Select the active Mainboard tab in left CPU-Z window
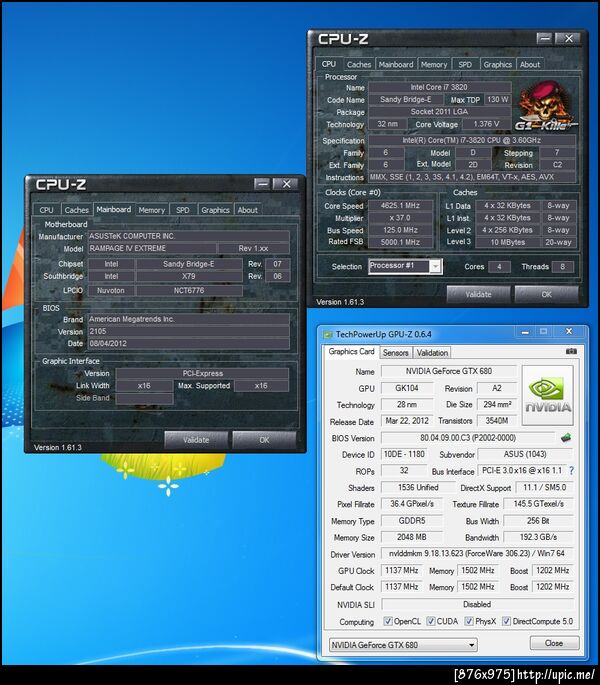Image resolution: width=600 pixels, height=685 pixels. click(x=114, y=209)
